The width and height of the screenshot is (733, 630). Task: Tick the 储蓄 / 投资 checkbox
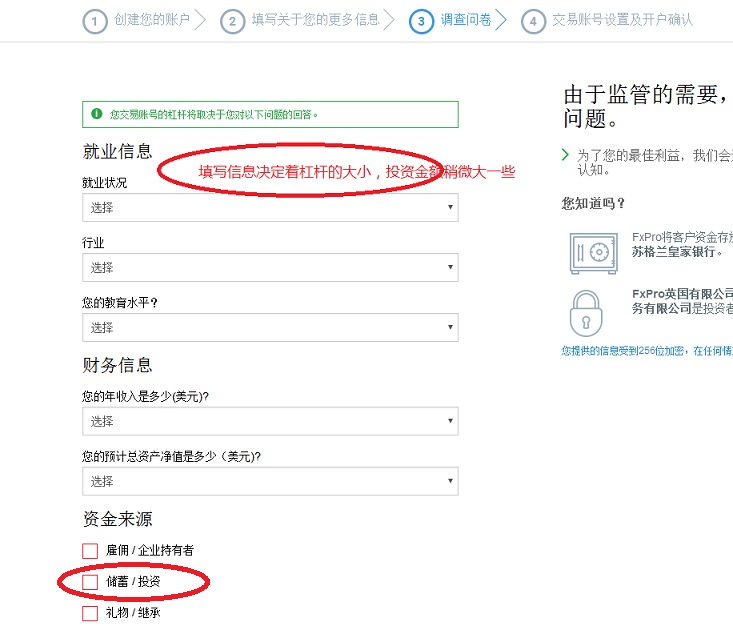pos(90,582)
